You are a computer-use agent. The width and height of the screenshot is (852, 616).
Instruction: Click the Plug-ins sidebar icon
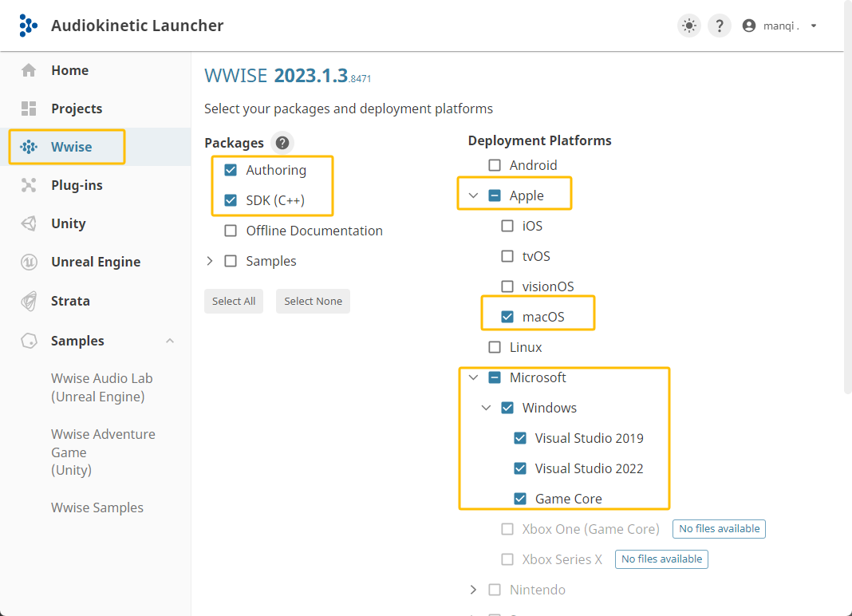pos(29,185)
